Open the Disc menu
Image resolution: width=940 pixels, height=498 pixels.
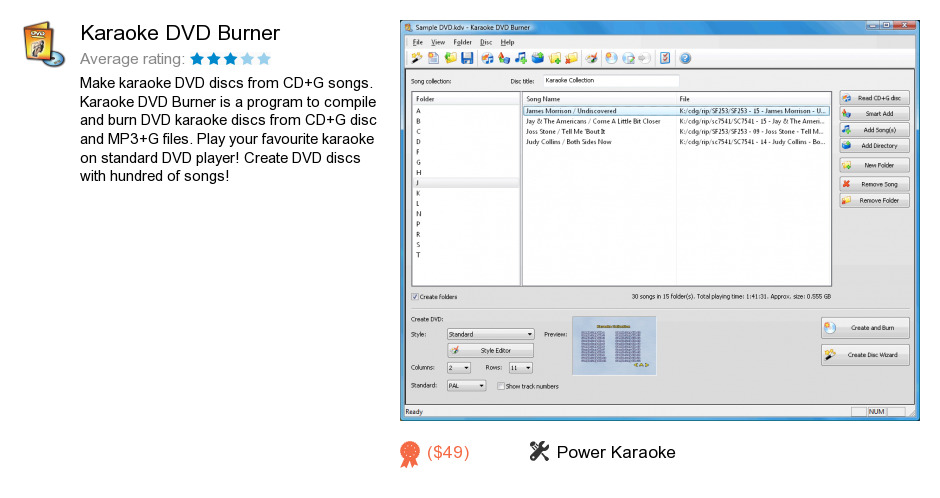point(486,43)
